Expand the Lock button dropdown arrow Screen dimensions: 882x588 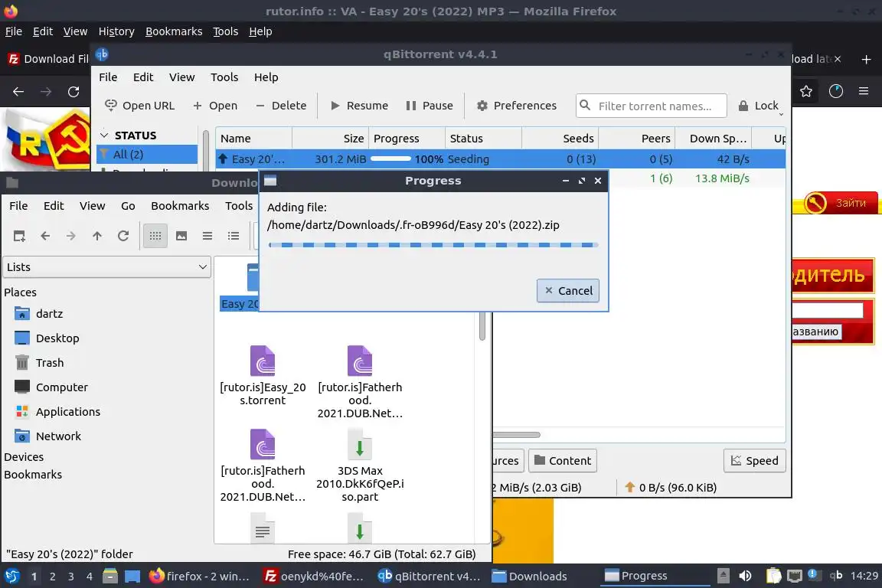(781, 114)
